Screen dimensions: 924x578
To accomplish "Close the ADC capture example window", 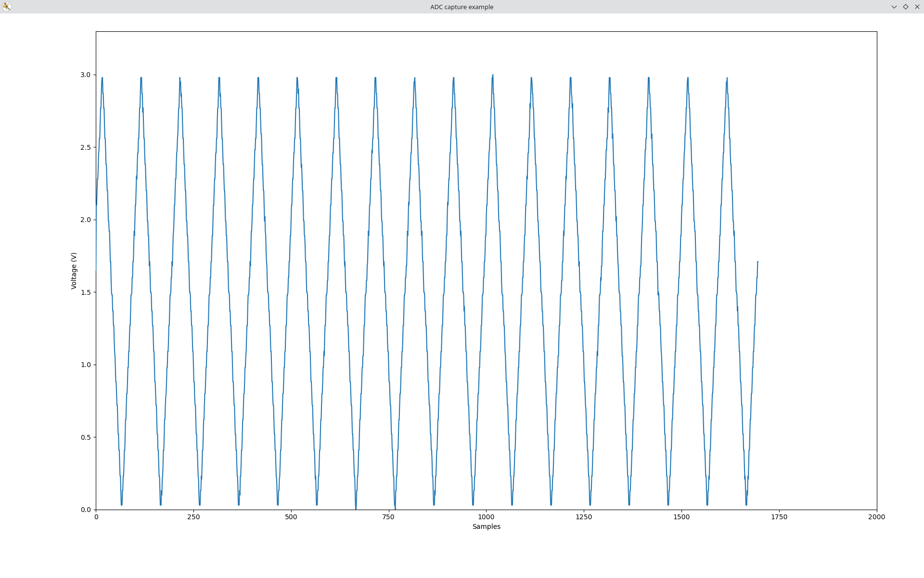I will point(917,7).
